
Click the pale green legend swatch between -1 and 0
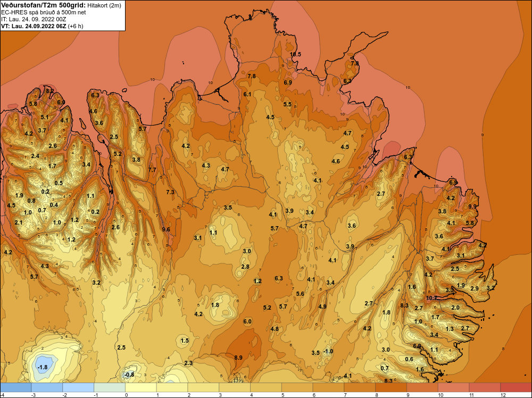pos(110,387)
